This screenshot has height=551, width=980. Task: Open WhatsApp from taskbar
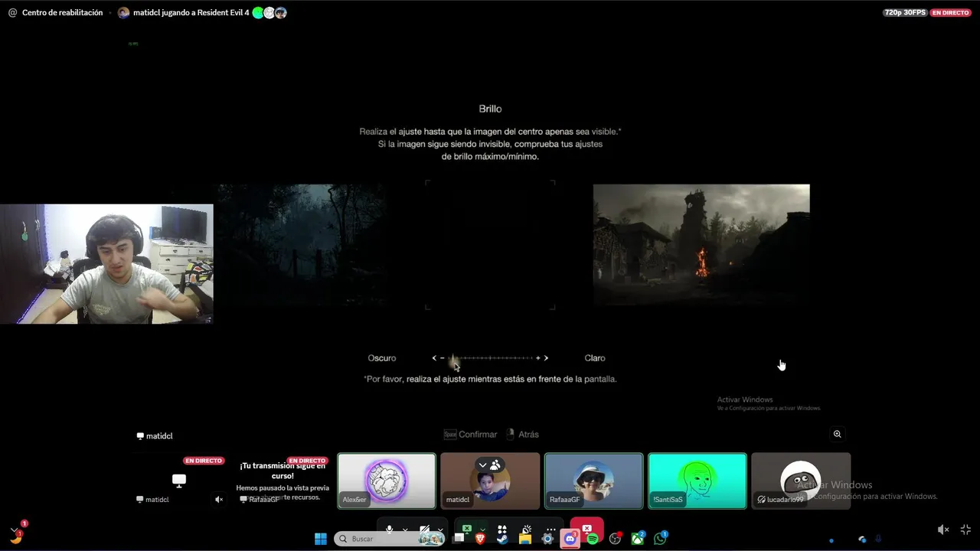660,539
